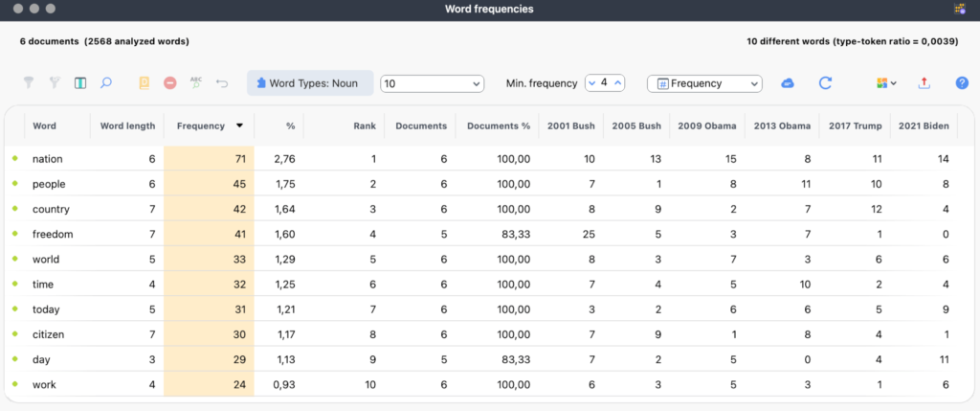Click the 2001 Bush value 25 for freedom

(x=589, y=234)
